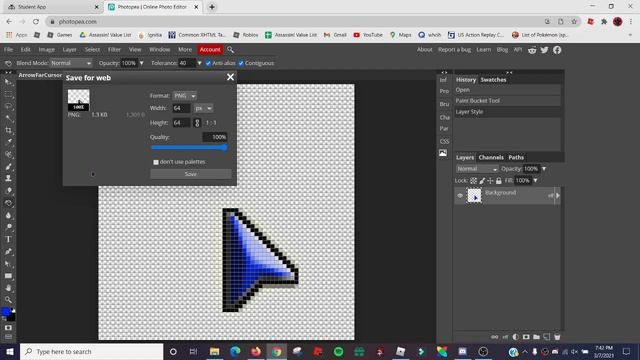Open the layer Fill dropdown arrow
640x360 pixels.
(535, 180)
